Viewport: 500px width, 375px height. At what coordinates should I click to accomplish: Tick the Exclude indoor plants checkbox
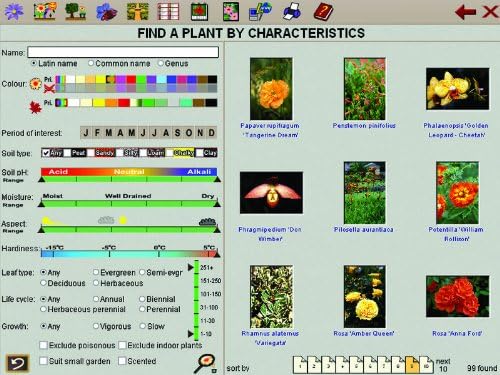click(122, 345)
